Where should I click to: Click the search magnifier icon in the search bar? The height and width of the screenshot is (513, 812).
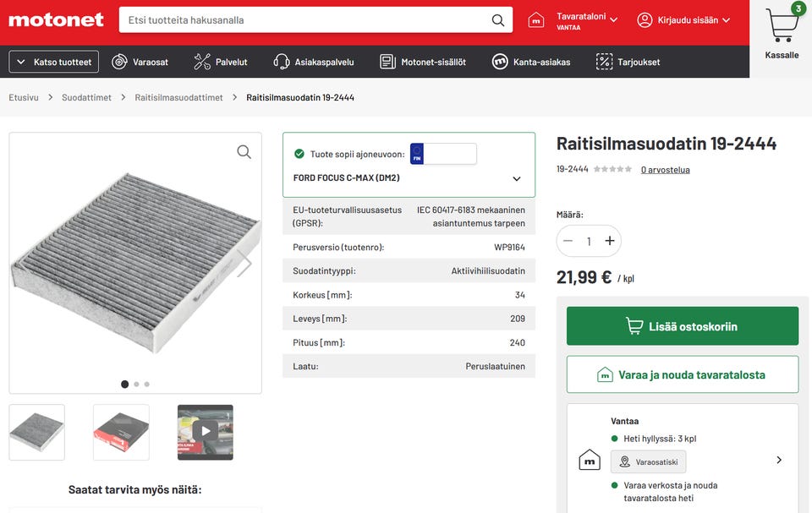pyautogui.click(x=497, y=20)
